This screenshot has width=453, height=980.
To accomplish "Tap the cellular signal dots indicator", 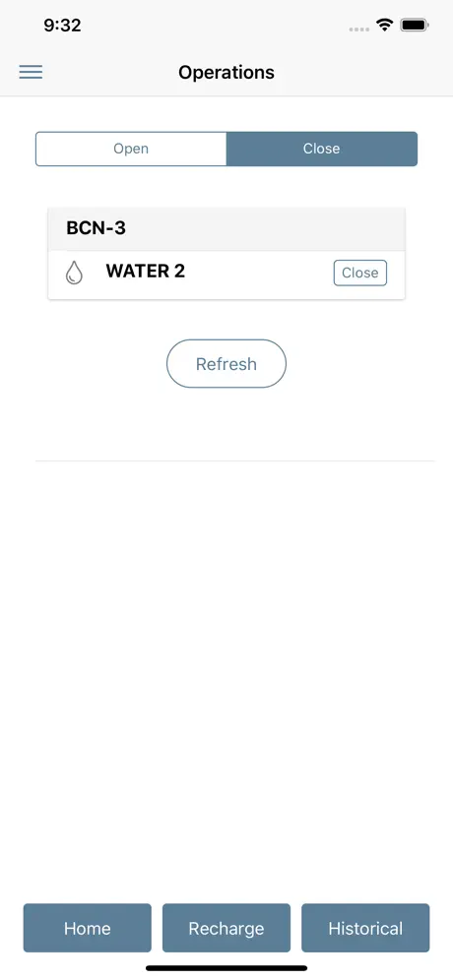I will pos(359,29).
